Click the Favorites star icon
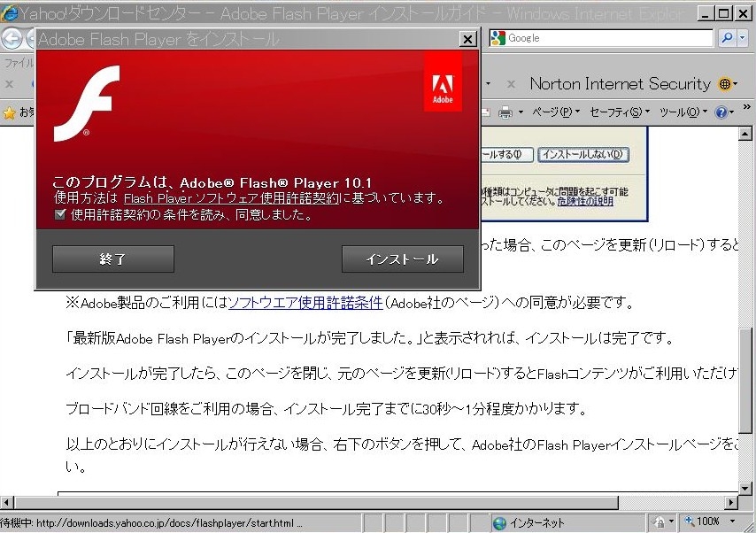The width and height of the screenshot is (756, 533). [x=9, y=112]
